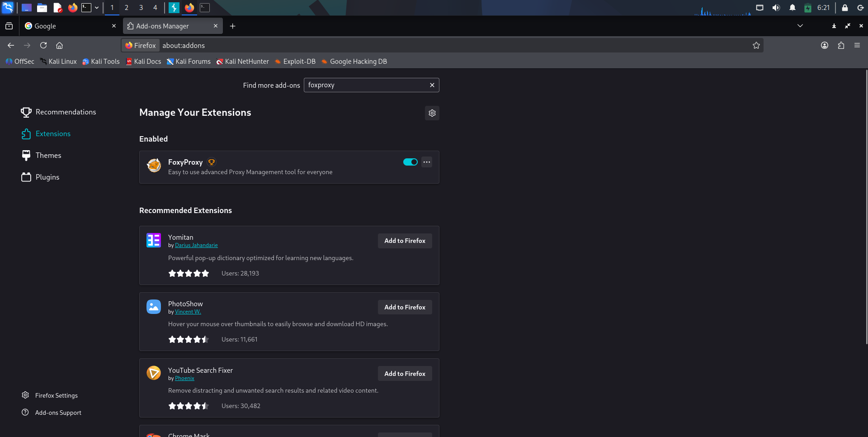Add YouTube Search Fixer to Firefox
Screen dimensions: 868x437
tap(405, 374)
